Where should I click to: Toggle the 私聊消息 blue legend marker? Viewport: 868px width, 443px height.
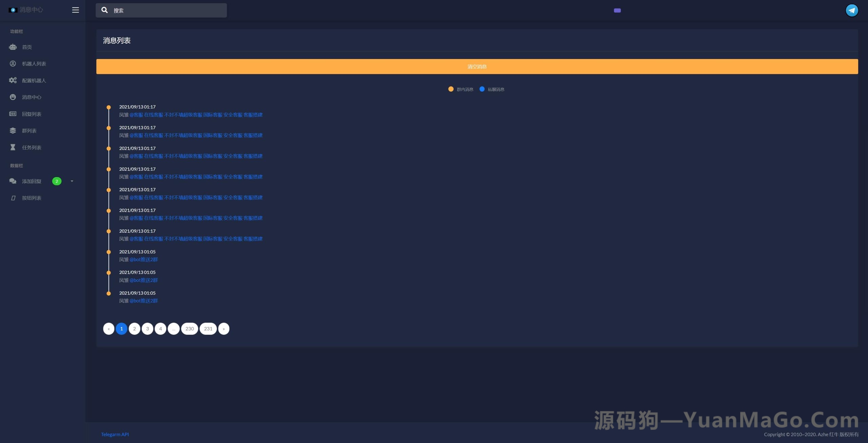pyautogui.click(x=482, y=89)
